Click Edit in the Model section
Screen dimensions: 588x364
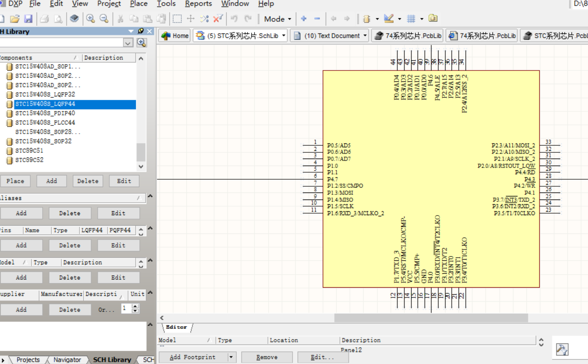(118, 277)
